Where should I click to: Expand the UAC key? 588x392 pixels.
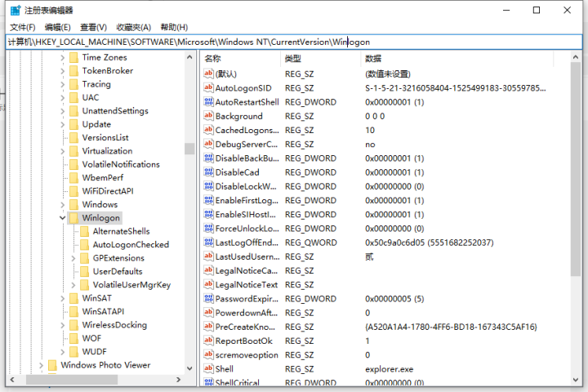[x=62, y=97]
